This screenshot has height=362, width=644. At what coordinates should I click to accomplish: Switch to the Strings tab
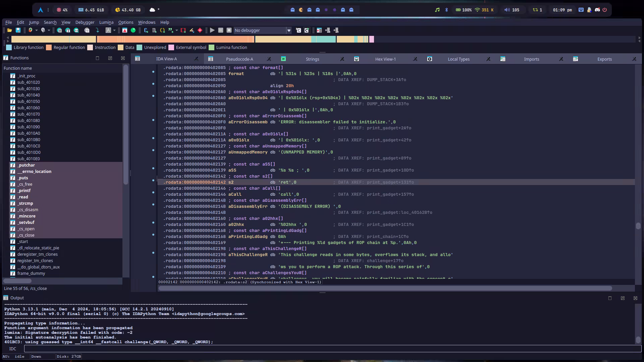click(x=312, y=59)
